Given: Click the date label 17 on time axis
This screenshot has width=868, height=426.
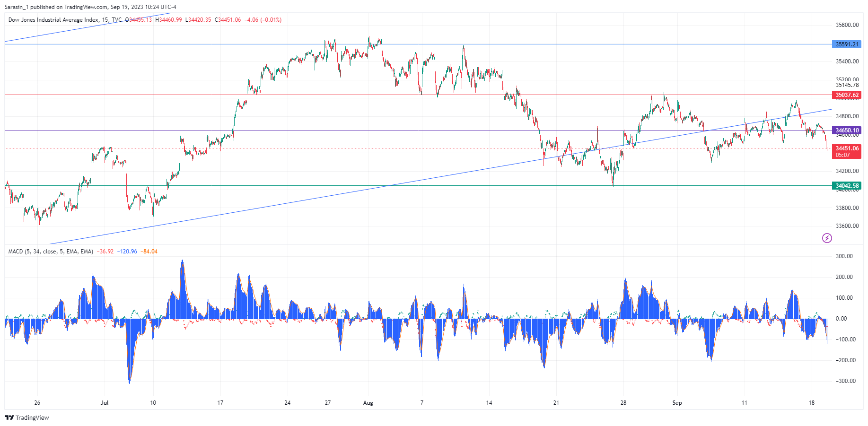Looking at the screenshot, I should click(x=220, y=403).
